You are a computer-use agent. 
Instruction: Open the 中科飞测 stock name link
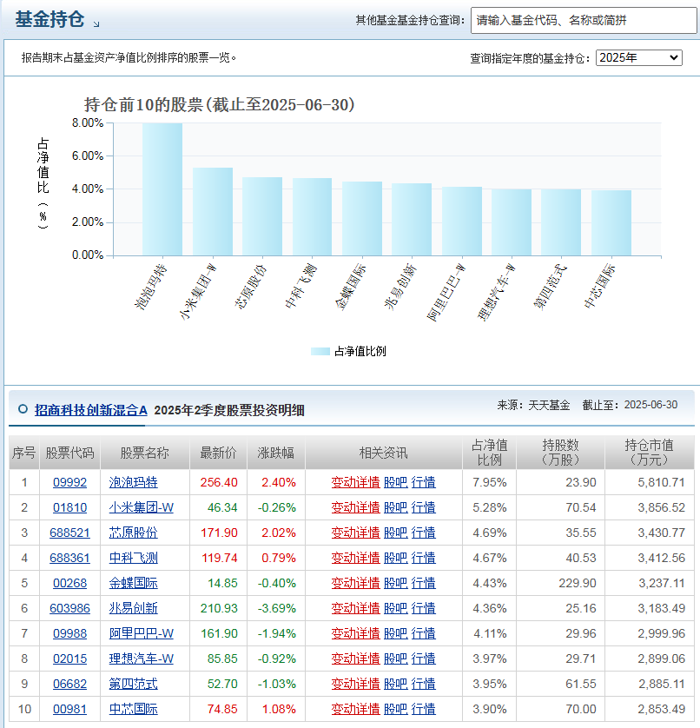pyautogui.click(x=133, y=558)
